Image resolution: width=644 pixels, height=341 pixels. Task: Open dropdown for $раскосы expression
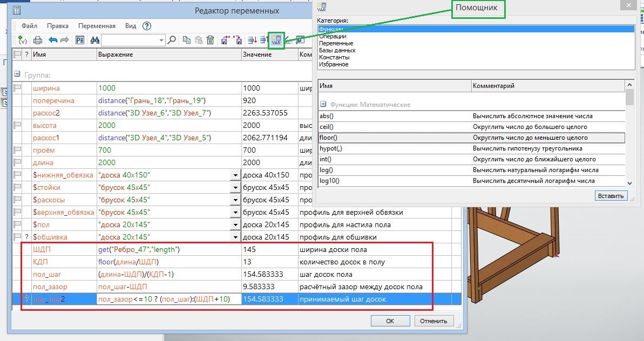pyautogui.click(x=235, y=200)
